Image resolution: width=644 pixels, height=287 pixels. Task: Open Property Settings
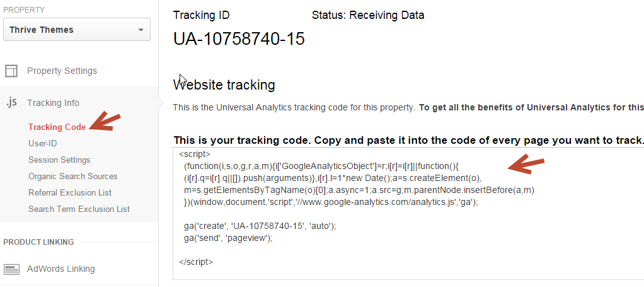pos(62,71)
